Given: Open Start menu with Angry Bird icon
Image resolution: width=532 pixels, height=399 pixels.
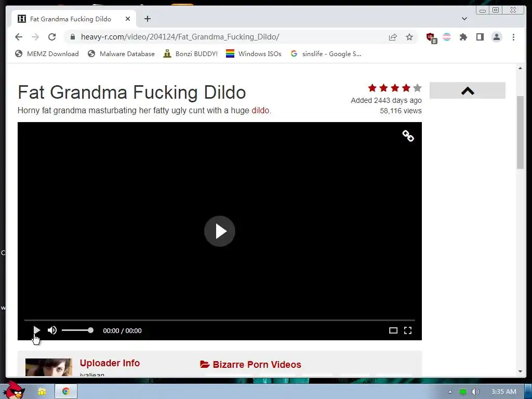Looking at the screenshot, I should 14,391.
